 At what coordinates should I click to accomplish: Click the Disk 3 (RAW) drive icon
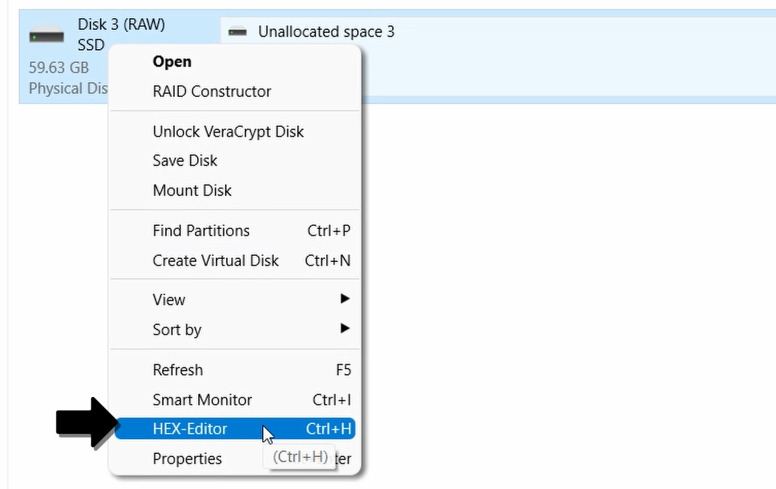coord(47,36)
